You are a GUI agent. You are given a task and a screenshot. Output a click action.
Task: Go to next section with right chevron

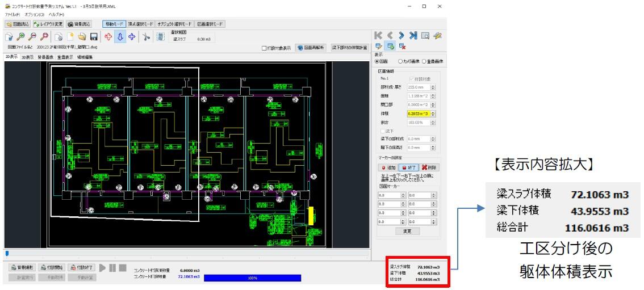[x=401, y=36]
